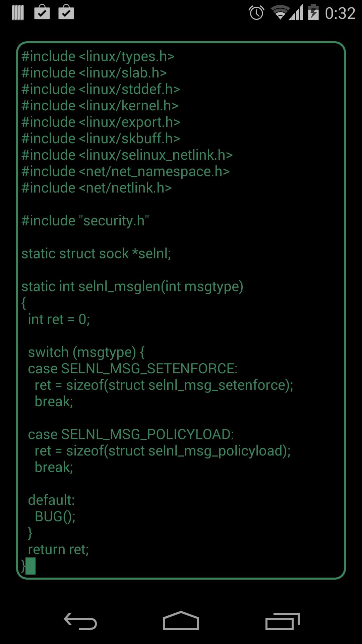Tap the green block cursor at code end

31,566
